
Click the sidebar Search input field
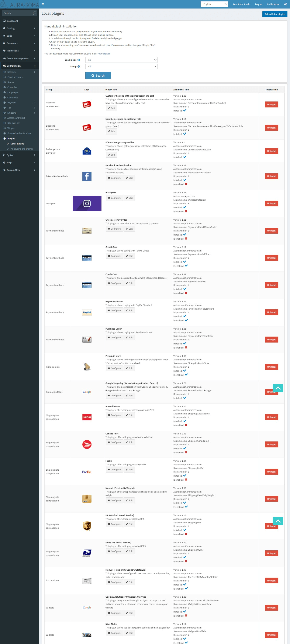(x=17, y=13)
